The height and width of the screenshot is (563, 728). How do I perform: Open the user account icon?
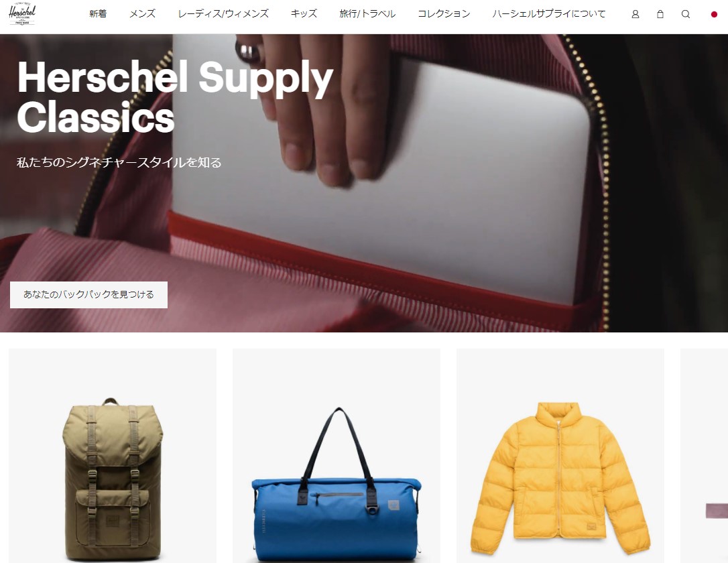635,14
